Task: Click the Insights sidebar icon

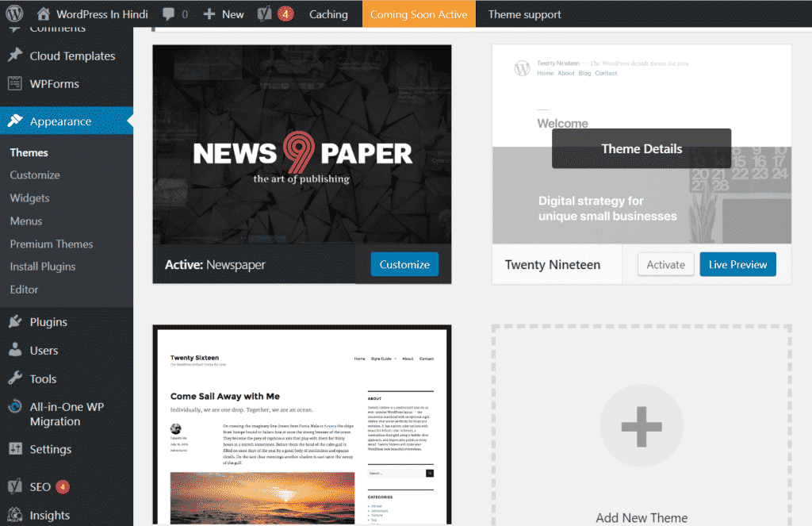Action: 16,515
